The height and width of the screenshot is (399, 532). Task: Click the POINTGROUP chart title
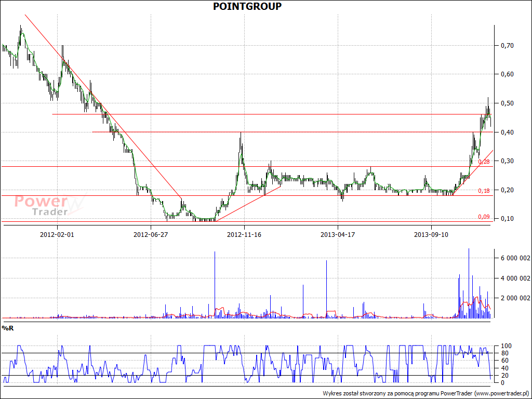[247, 6]
